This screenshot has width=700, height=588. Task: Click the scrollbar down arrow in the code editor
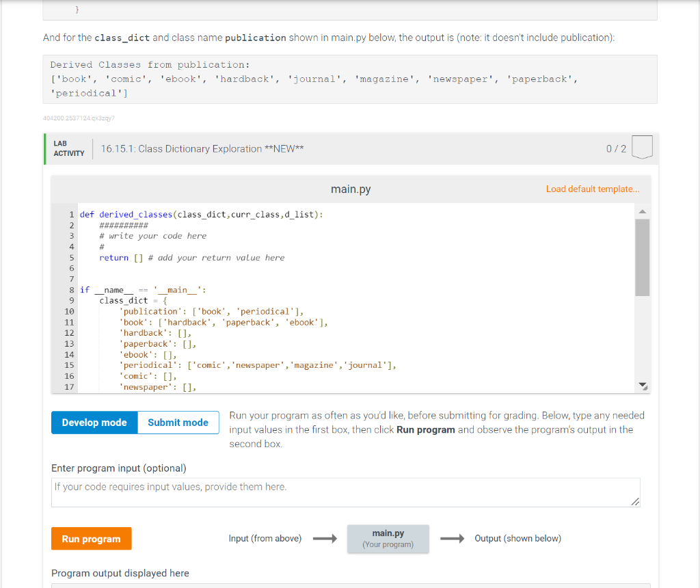[642, 386]
